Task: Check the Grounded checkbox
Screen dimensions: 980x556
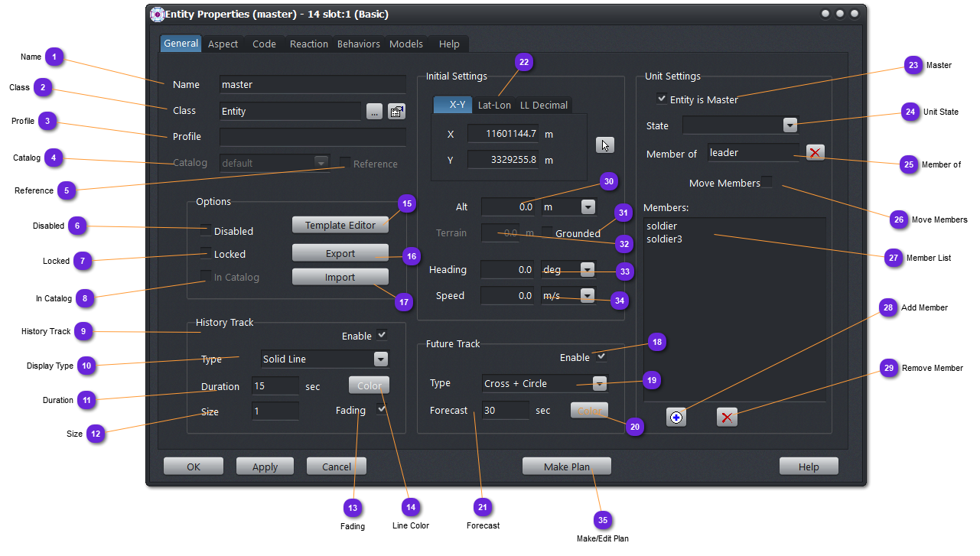Action: [x=547, y=232]
